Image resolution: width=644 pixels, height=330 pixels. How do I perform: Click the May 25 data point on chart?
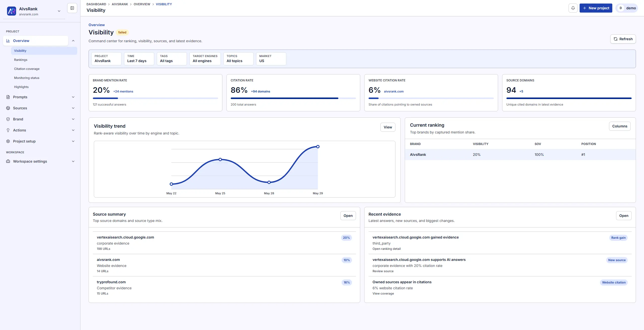click(220, 160)
